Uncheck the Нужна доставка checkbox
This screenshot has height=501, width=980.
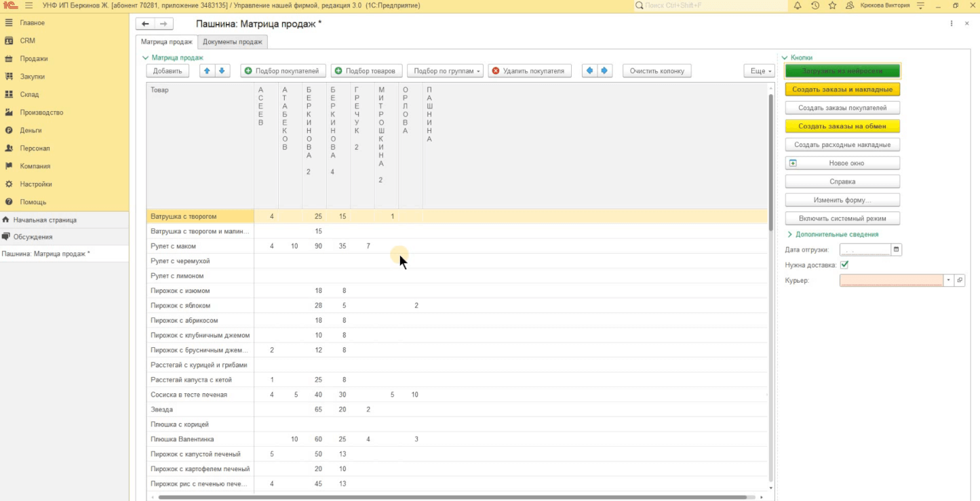point(844,265)
